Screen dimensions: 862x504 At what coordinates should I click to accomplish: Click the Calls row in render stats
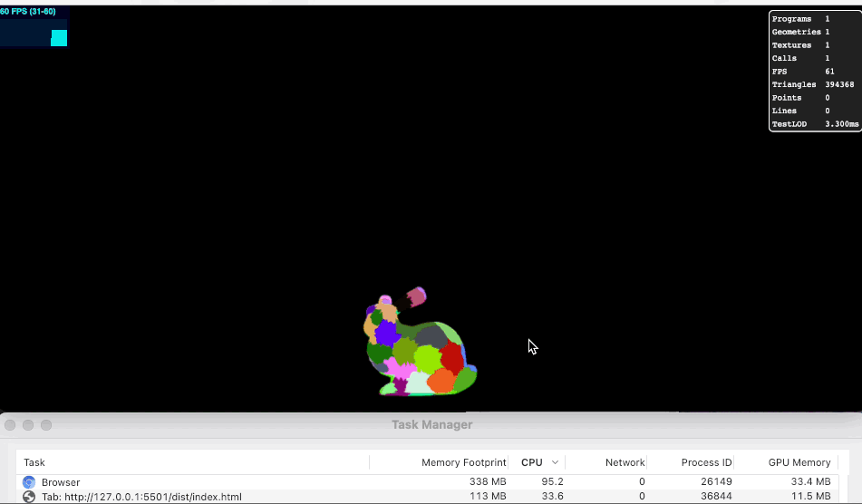pos(815,58)
